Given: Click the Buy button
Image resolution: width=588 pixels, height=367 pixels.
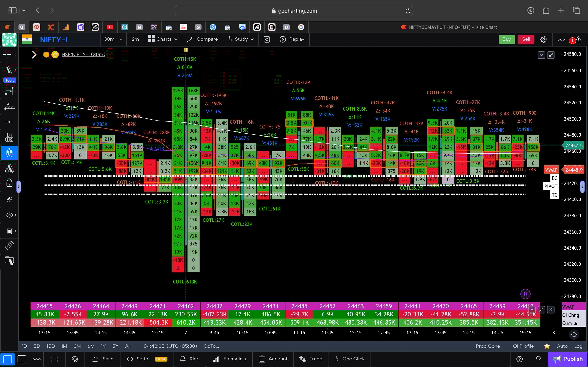Looking at the screenshot, I should (x=506, y=39).
